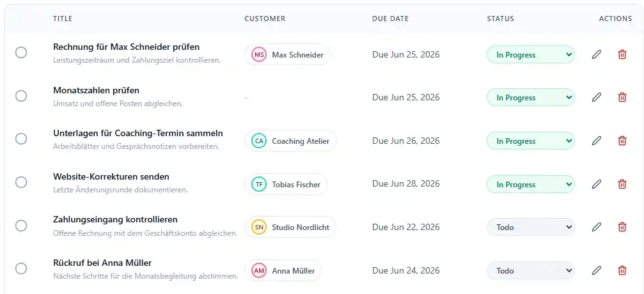The width and height of the screenshot is (644, 294).
Task: Delete the Monatszahlen prüfen task
Action: point(622,97)
